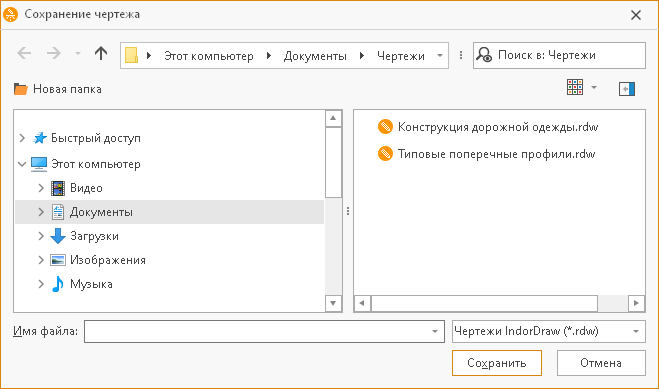Create a new folder with Новая папка
The image size is (659, 389).
(x=58, y=89)
